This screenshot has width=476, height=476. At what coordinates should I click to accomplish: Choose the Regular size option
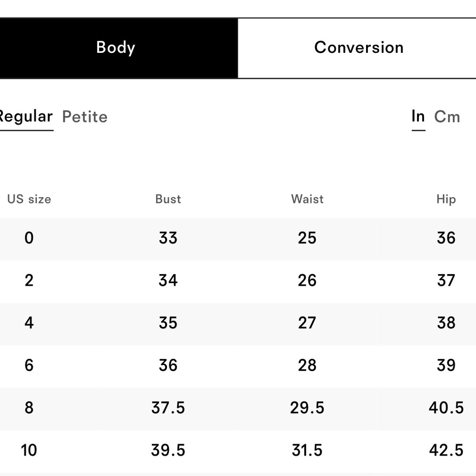pos(26,117)
